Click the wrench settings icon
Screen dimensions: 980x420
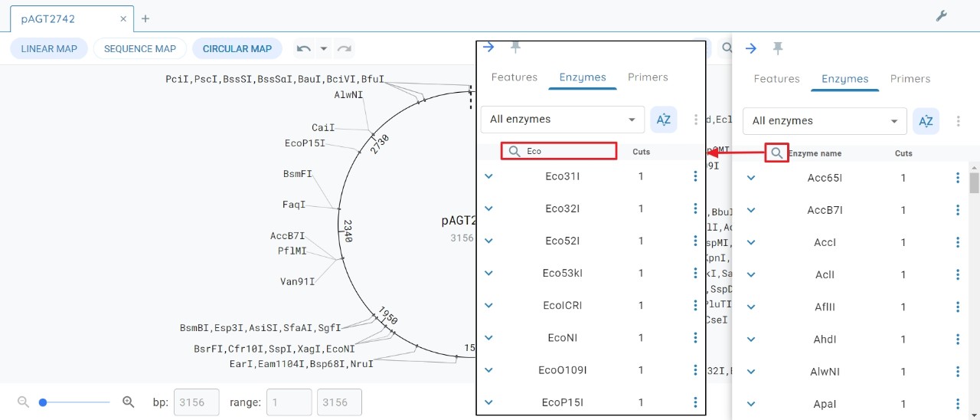942,16
